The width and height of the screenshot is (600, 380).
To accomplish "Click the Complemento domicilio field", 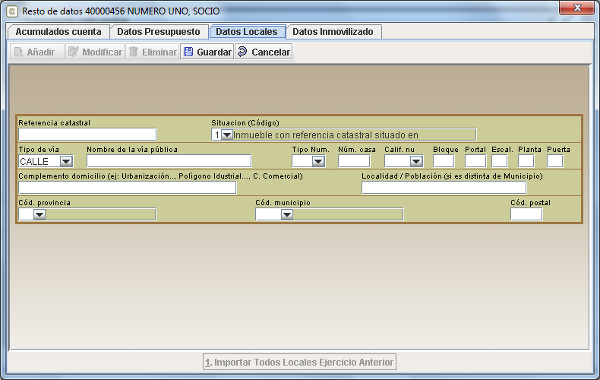I will pyautogui.click(x=127, y=188).
